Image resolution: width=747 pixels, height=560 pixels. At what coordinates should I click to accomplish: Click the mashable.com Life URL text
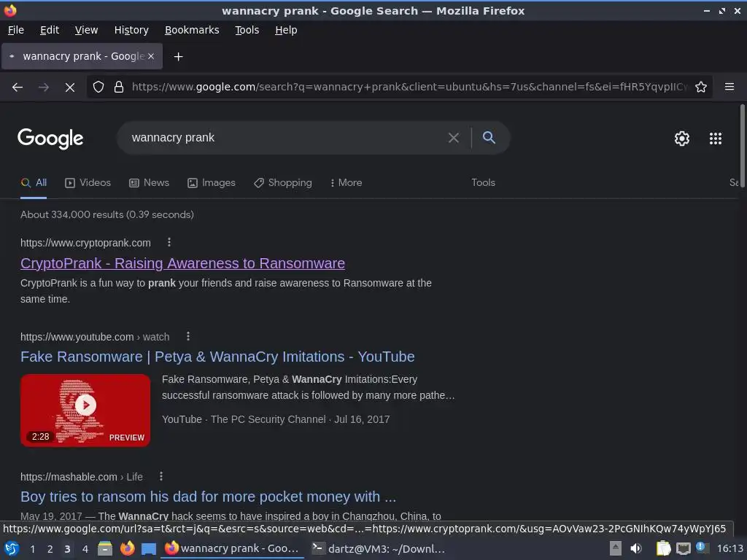click(82, 477)
